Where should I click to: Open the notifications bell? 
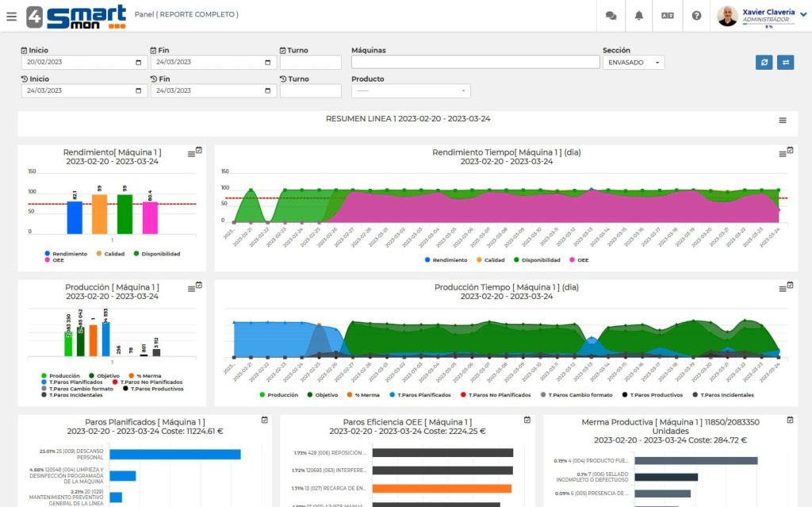pyautogui.click(x=639, y=15)
